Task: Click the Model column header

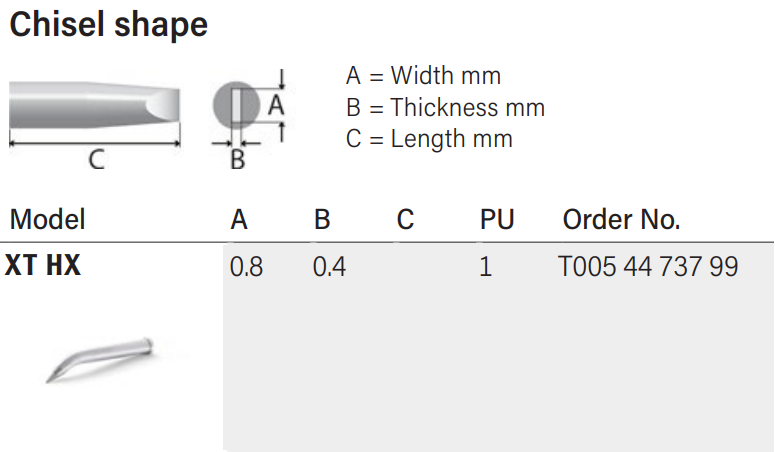Action: pyautogui.click(x=47, y=219)
